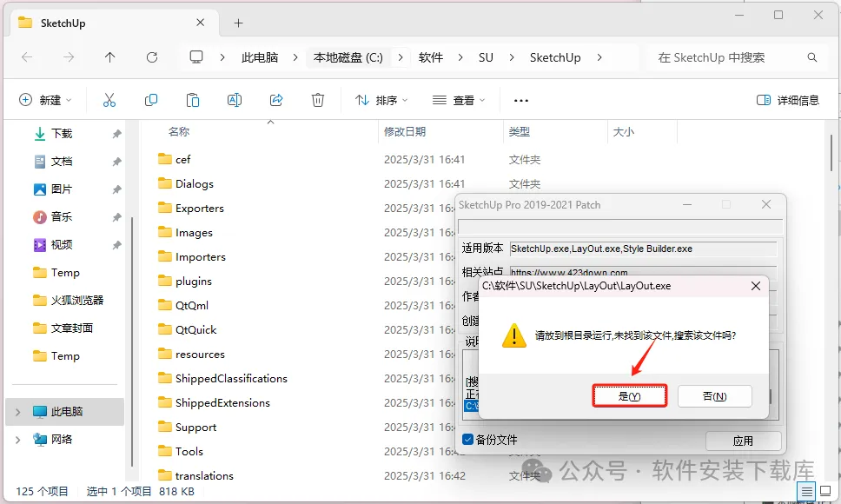Decline with the 否(N) button

(x=715, y=396)
